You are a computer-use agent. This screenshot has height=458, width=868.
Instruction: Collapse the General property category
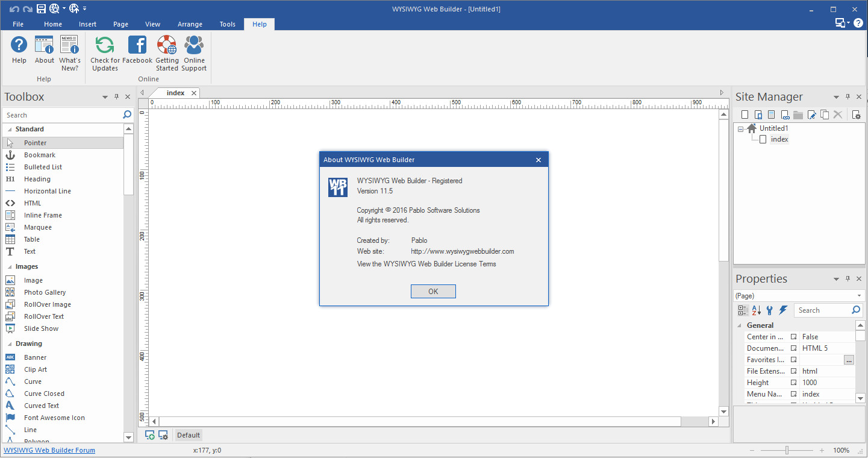740,325
